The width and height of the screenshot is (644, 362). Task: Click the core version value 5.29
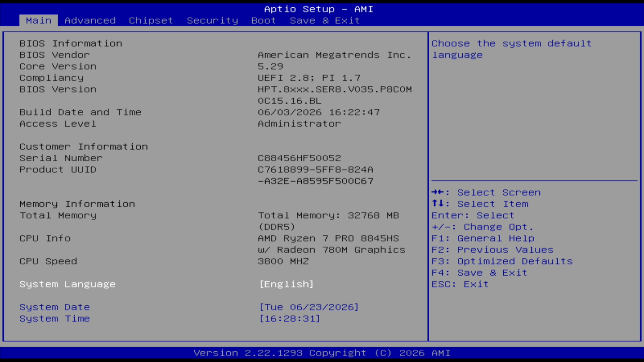click(270, 66)
